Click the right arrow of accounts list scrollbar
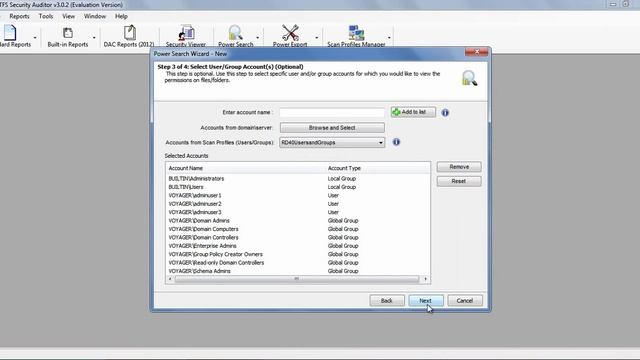640x360 pixels. (x=426, y=279)
